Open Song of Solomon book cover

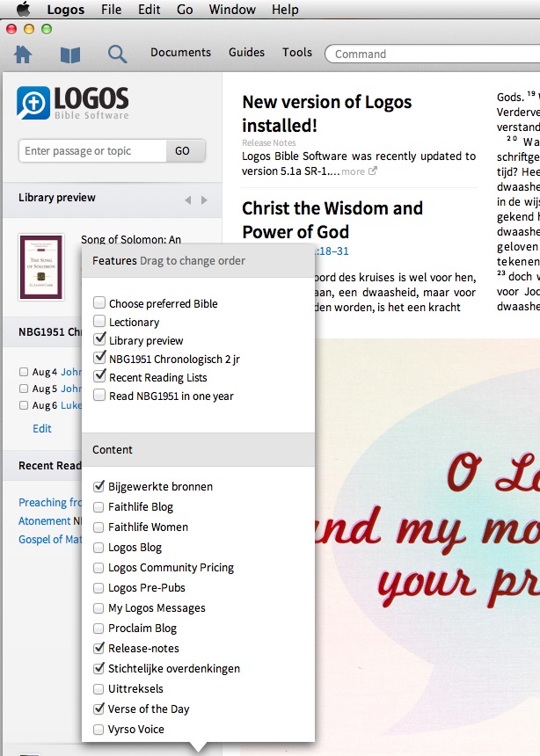[x=41, y=267]
